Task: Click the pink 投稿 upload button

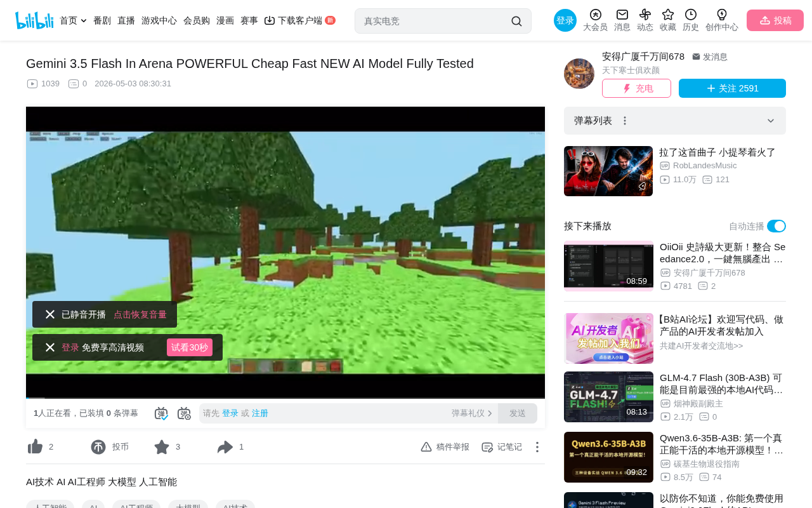Action: tap(775, 20)
